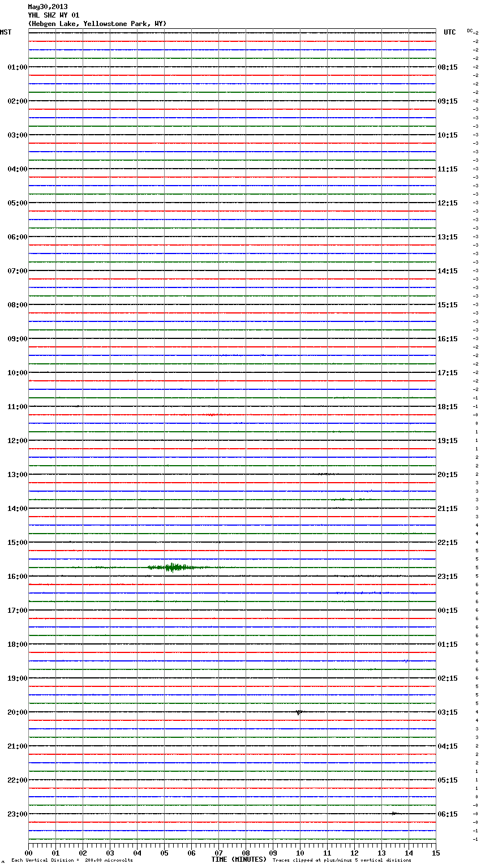
Task: Click the 18:15 UTC time label
Action: (448, 407)
